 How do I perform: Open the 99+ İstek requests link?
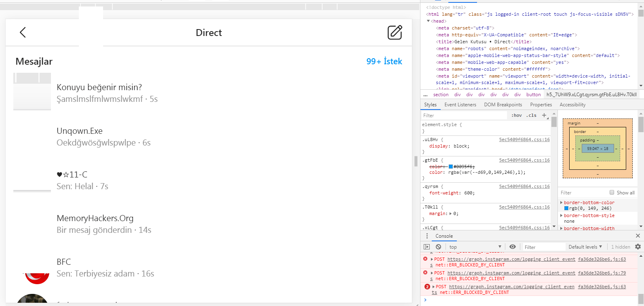pos(384,61)
